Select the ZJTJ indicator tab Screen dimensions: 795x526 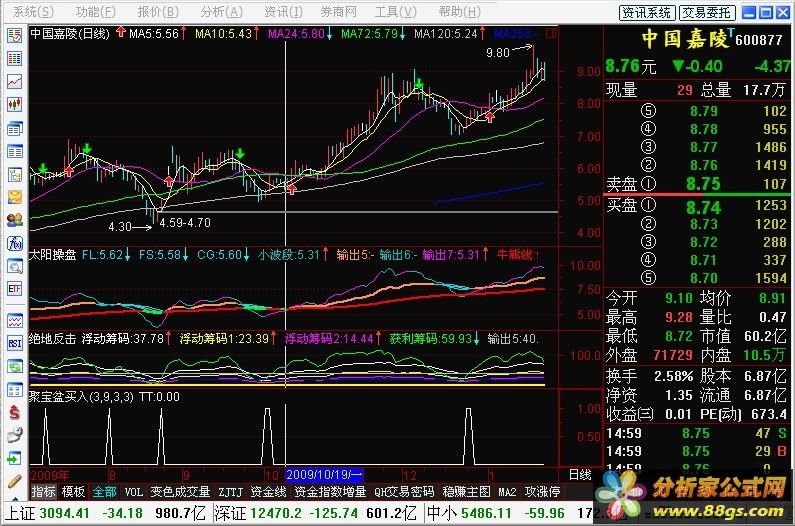pyautogui.click(x=231, y=492)
